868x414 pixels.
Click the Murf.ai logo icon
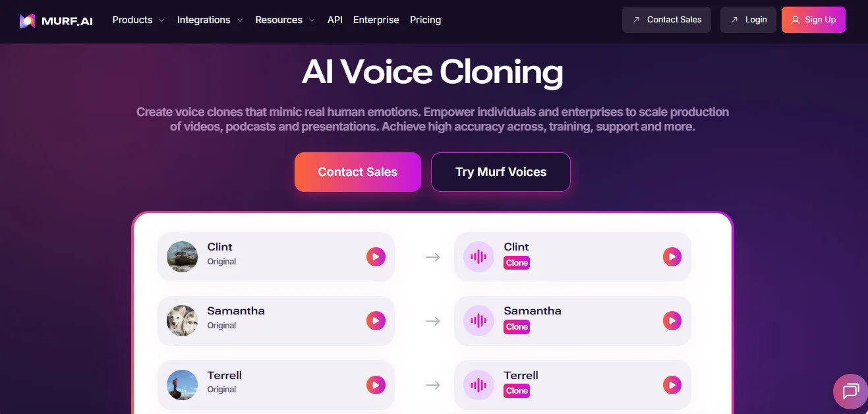point(26,20)
